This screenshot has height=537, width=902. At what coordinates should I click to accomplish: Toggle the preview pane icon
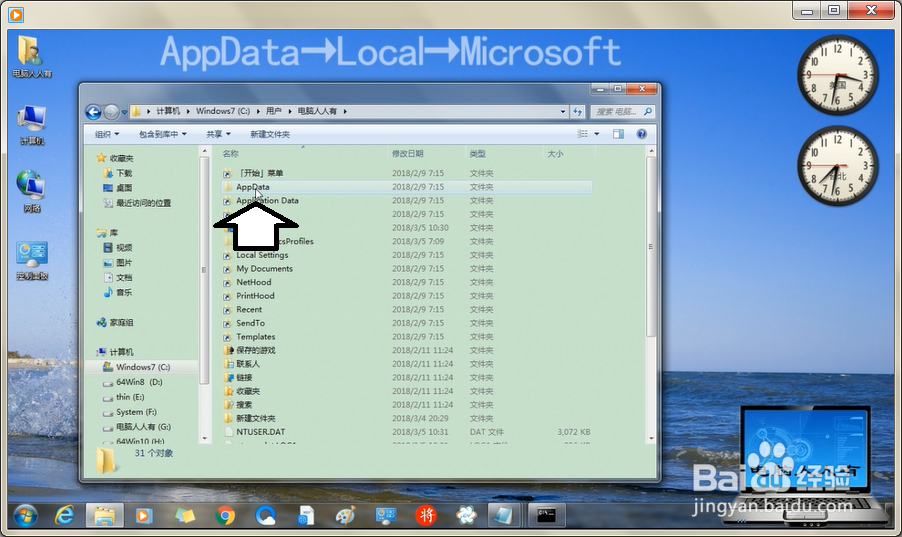(618, 134)
